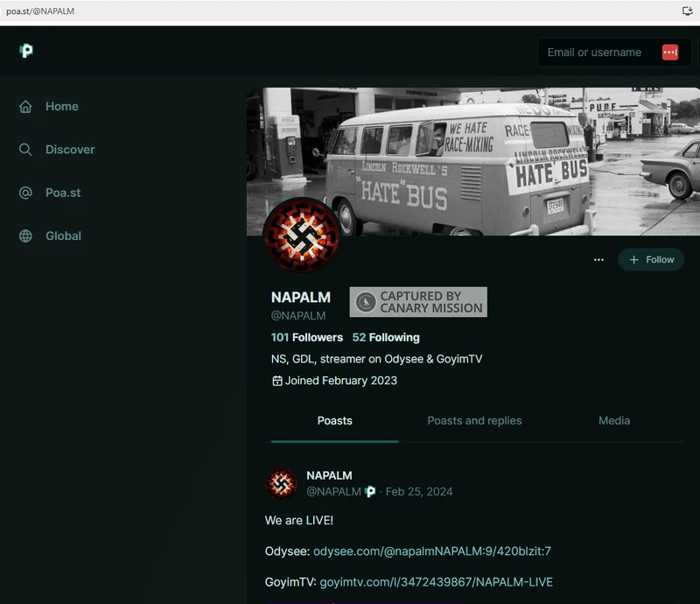Click the Global globe icon
This screenshot has height=604, width=700.
pos(25,235)
